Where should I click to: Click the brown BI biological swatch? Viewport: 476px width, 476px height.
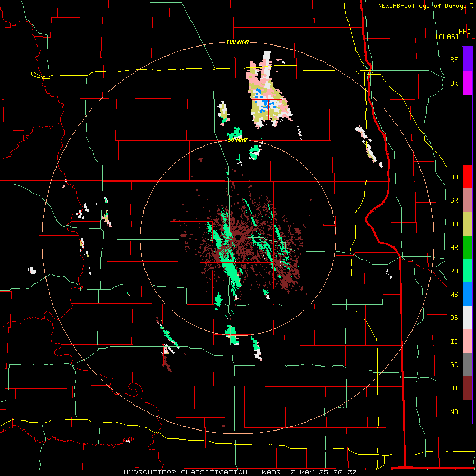pos(467,388)
